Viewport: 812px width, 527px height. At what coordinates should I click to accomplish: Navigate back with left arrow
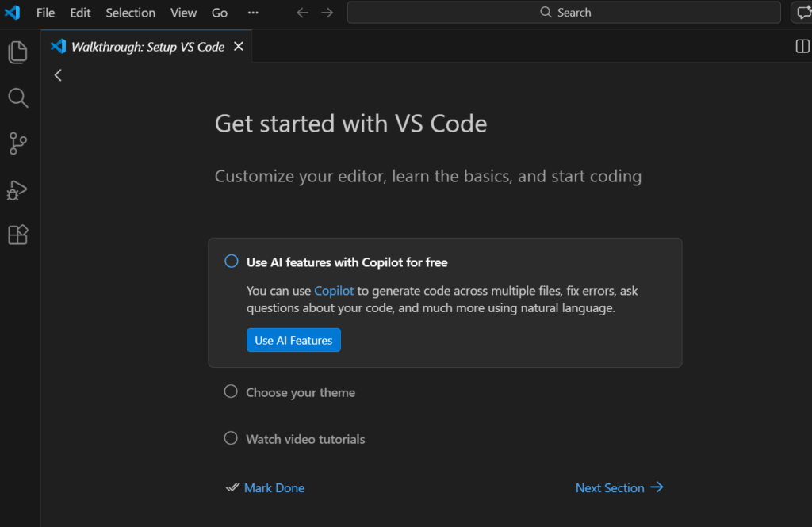(302, 13)
